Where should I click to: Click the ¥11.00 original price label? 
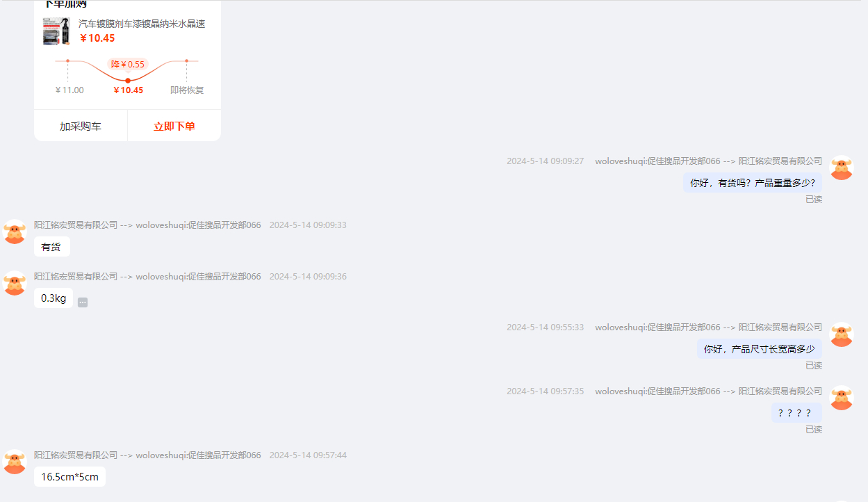click(69, 90)
